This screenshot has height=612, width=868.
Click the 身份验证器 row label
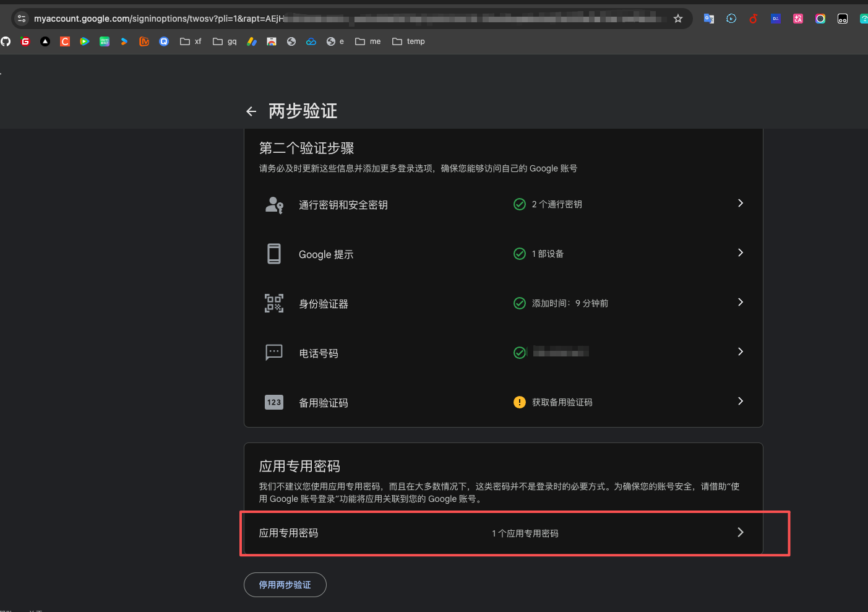tap(324, 304)
